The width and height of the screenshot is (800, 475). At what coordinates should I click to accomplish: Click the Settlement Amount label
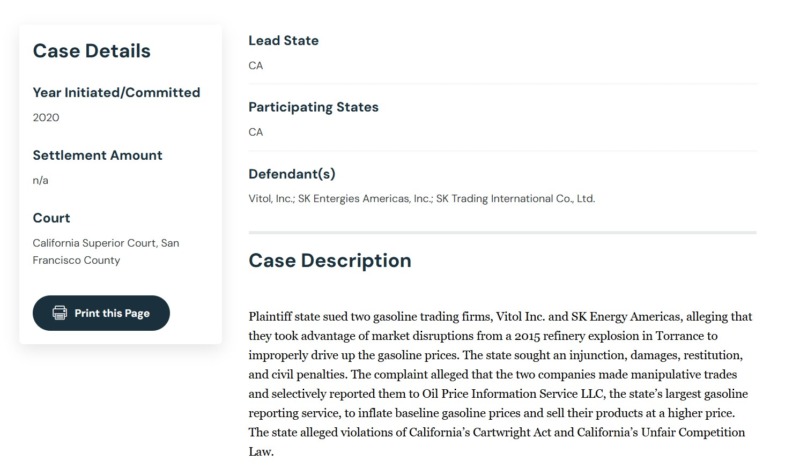97,155
